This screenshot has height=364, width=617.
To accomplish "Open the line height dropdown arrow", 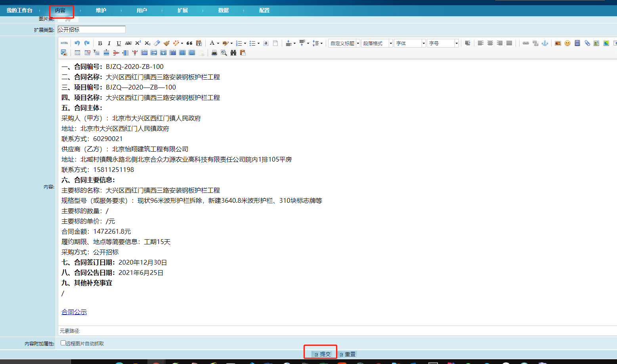I will 321,44.
